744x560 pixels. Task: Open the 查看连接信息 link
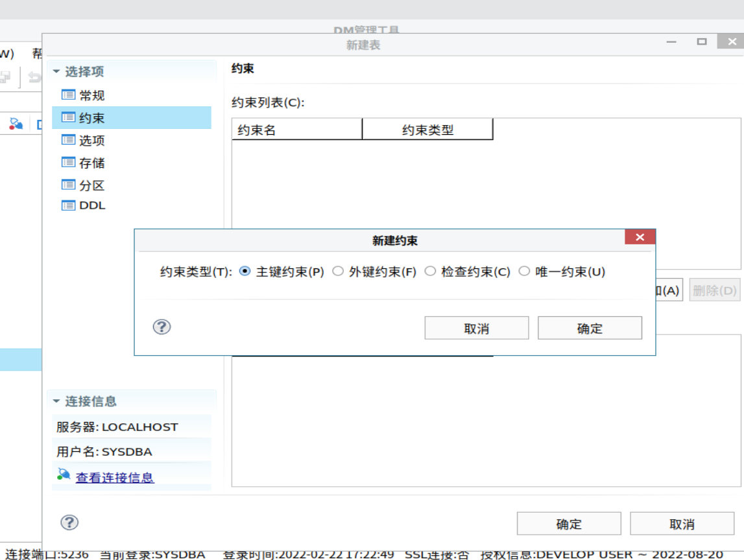tap(115, 478)
